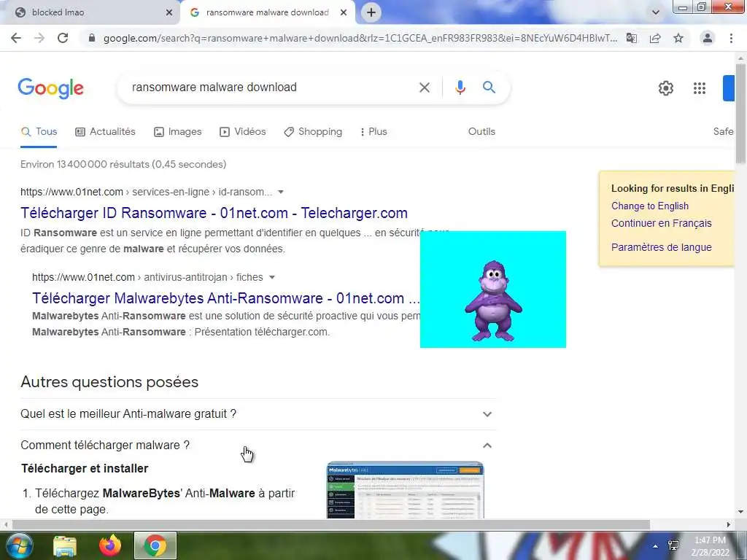The width and height of the screenshot is (747, 560).
Task: Click the network tray icon
Action: 673,545
